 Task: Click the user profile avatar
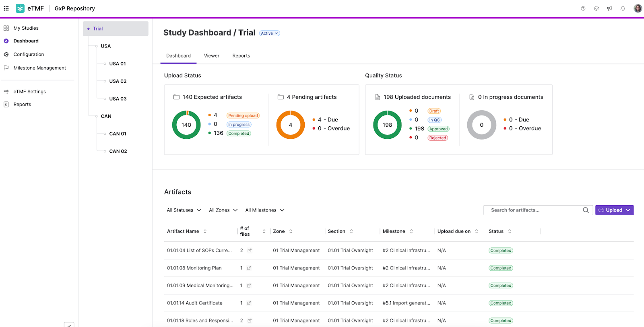(x=638, y=8)
